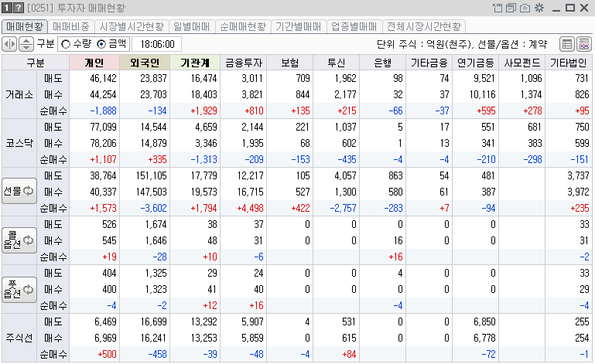Click the 콜옵션 은행 net value +16

click(x=395, y=257)
